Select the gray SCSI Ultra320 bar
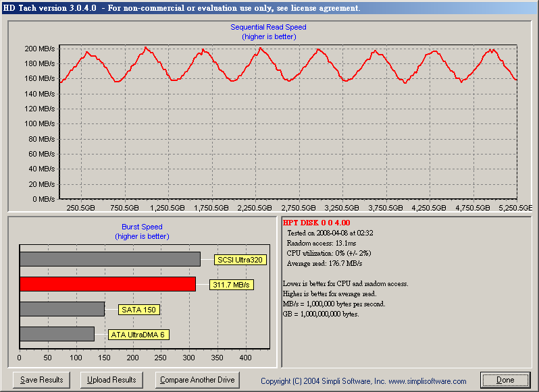The image size is (539, 392). (x=110, y=259)
